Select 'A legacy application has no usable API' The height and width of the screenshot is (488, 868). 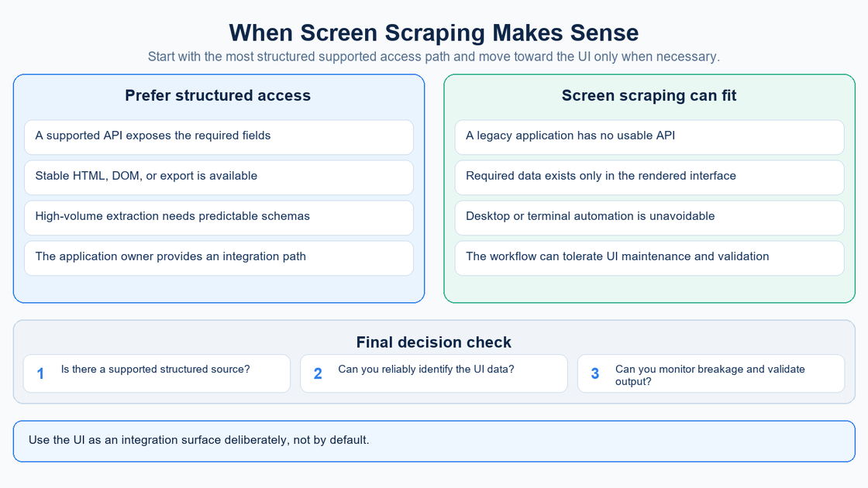(649, 137)
